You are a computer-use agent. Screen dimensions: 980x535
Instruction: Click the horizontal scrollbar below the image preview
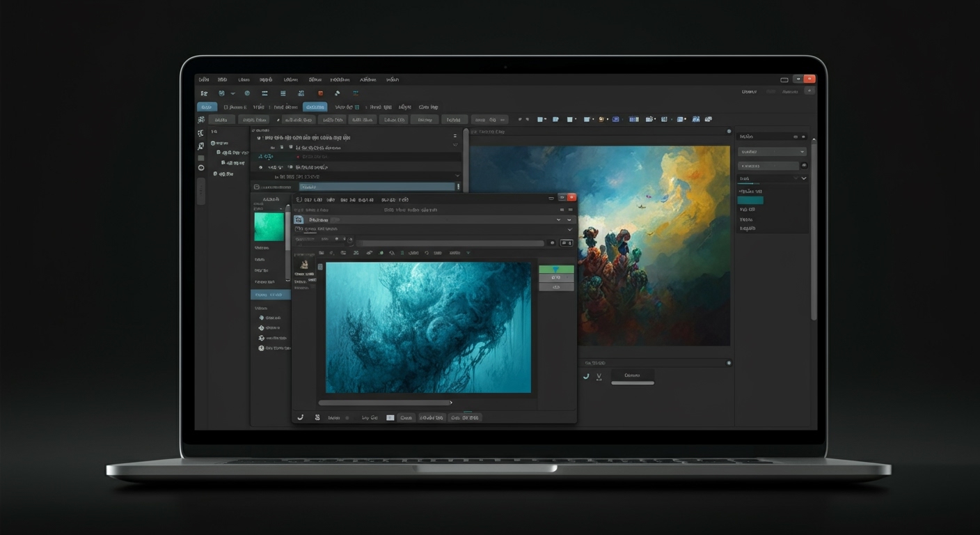[386, 402]
